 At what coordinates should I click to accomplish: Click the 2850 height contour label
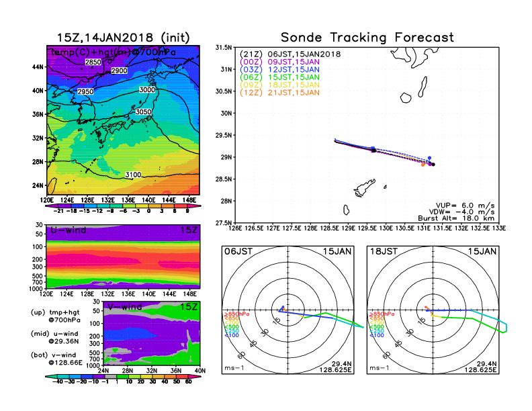[x=93, y=62]
